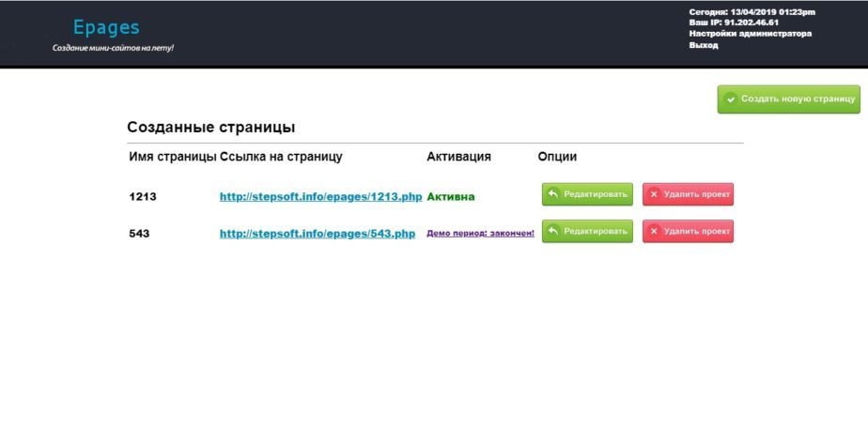
Task: Open the stepsoft.info/epages/543.php link
Action: click(x=318, y=234)
